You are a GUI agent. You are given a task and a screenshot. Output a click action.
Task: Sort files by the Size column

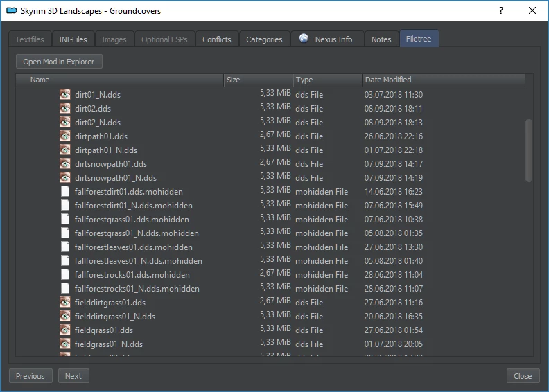pos(258,80)
